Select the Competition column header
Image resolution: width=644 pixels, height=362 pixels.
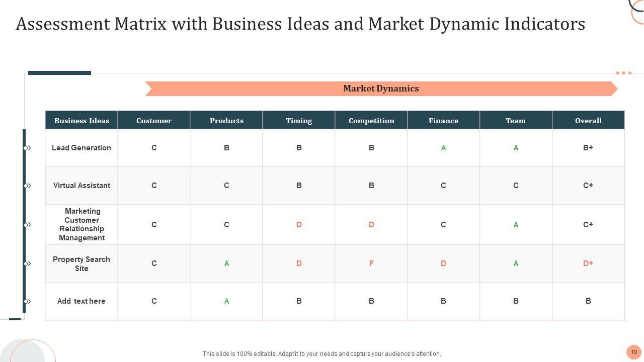[371, 121]
